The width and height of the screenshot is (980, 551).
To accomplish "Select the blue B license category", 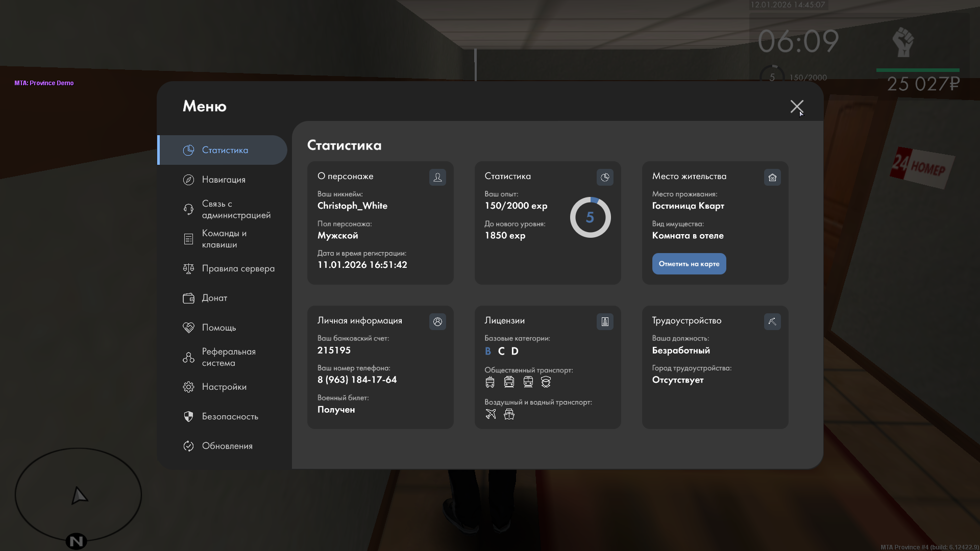I will 487,351.
